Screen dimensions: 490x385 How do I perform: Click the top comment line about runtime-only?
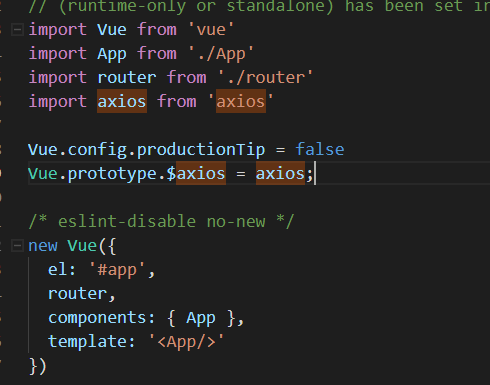click(259, 6)
